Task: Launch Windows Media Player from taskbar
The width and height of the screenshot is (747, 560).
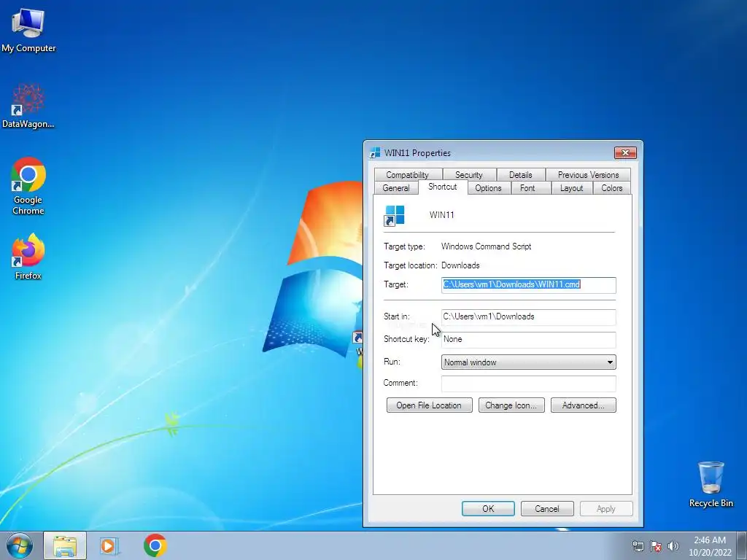Action: point(109,545)
